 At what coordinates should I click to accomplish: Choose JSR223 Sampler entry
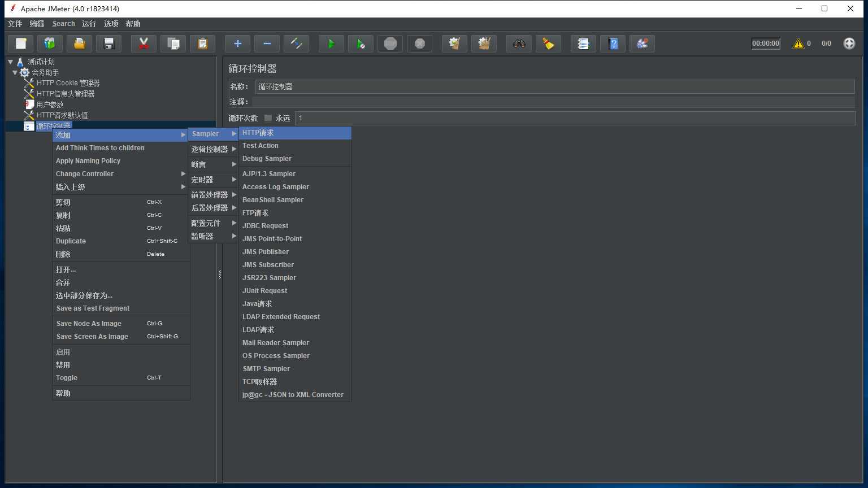295,278
